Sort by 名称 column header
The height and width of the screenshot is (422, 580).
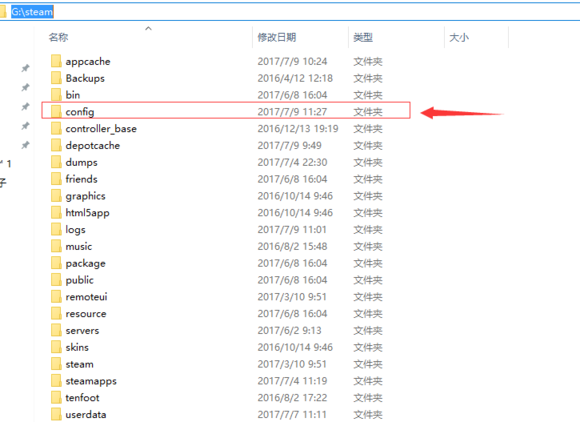coord(58,37)
